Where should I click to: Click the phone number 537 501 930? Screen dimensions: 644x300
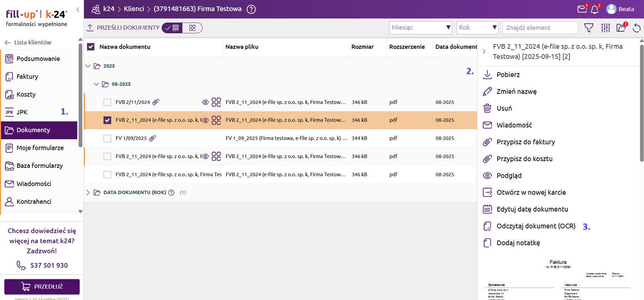pyautogui.click(x=49, y=265)
